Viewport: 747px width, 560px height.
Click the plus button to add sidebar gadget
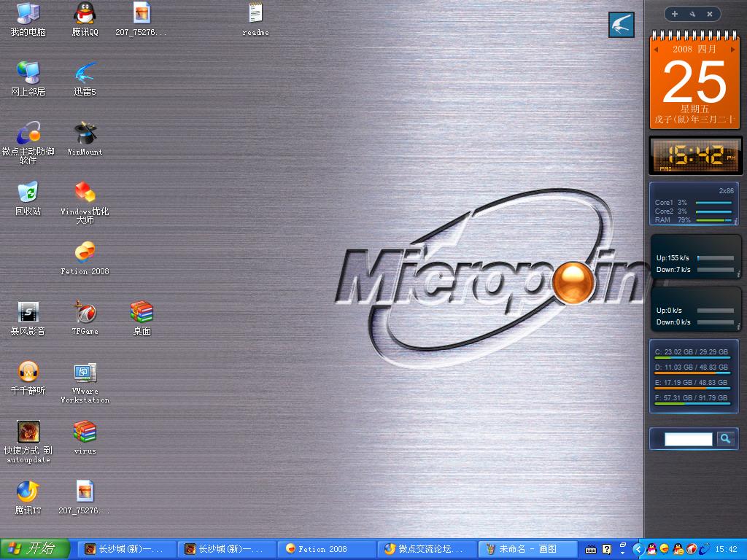coord(675,14)
